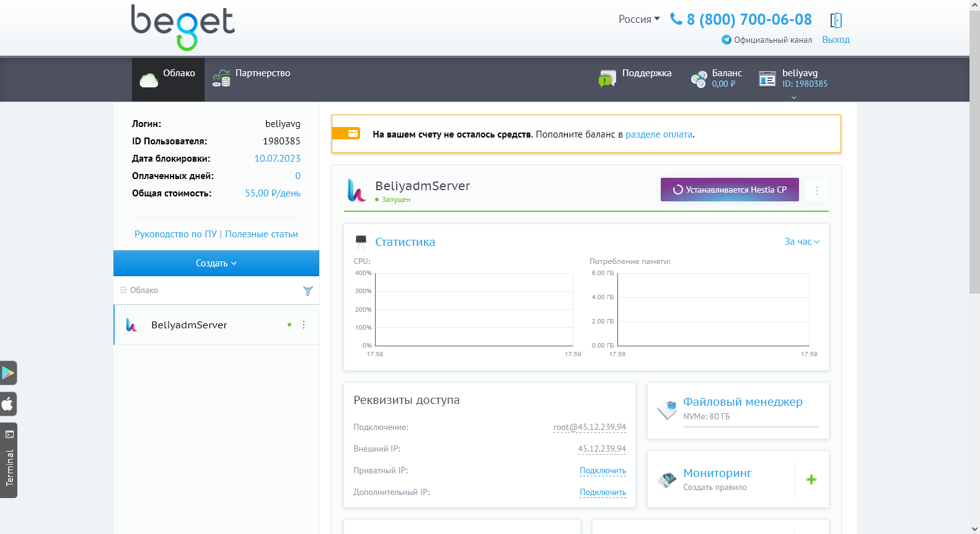Click the Мониторинг icon

coord(667,479)
